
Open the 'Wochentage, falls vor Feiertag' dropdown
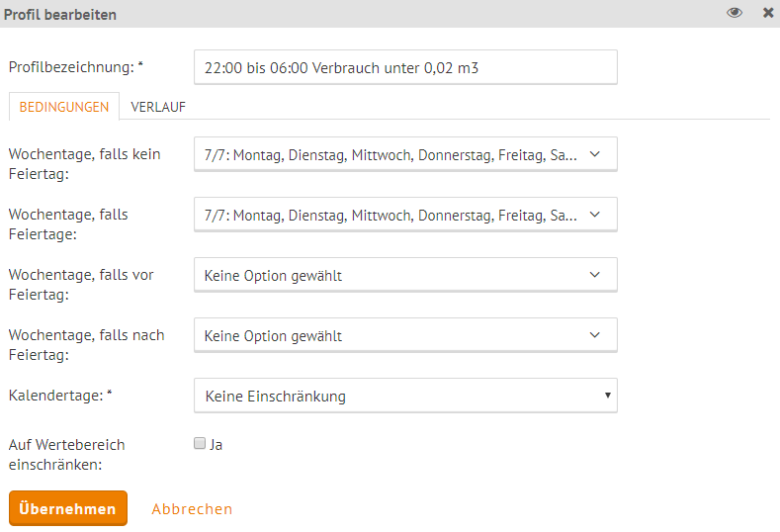pyautogui.click(x=405, y=275)
